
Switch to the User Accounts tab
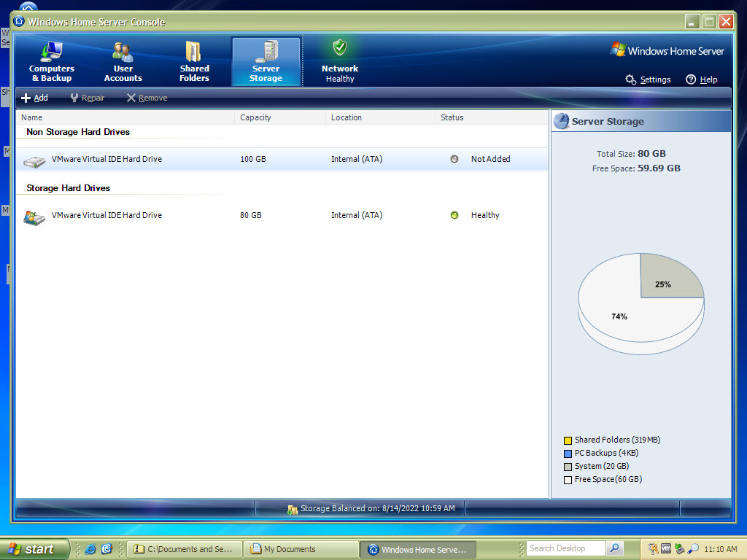click(x=123, y=61)
